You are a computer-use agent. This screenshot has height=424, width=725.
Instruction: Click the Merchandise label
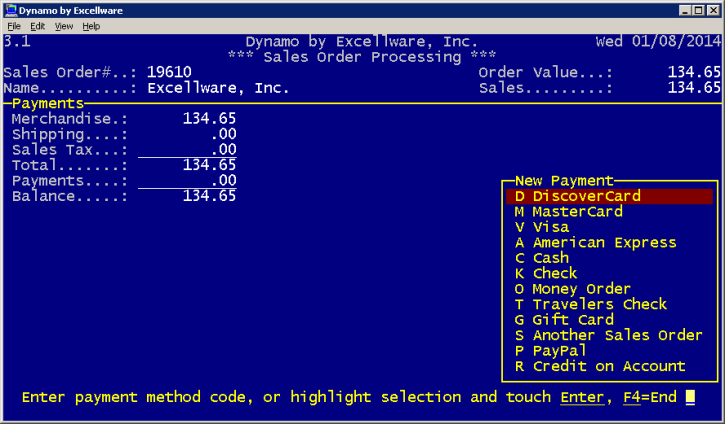69,119
